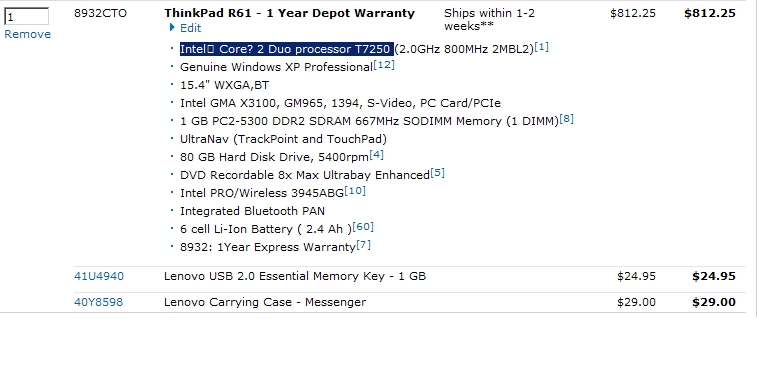The height and width of the screenshot is (384, 759).
Task: Remove the ThinkPad R61 from cart
Action: tap(28, 34)
